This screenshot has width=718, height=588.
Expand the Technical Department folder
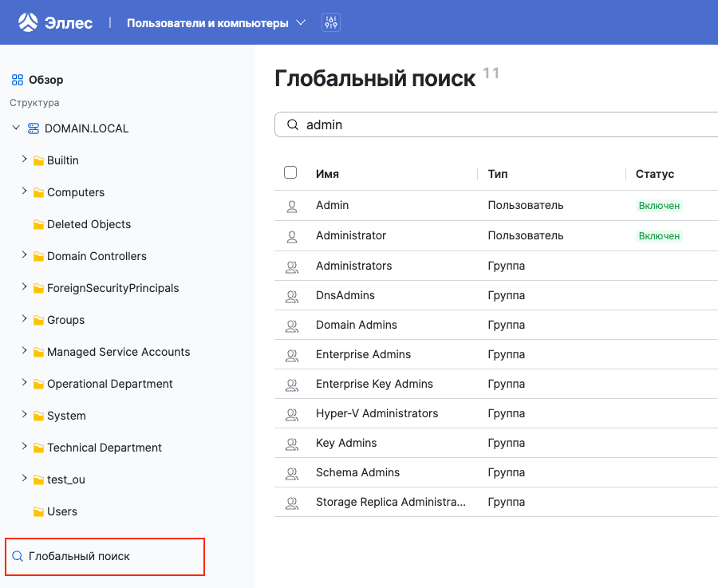pos(24,446)
